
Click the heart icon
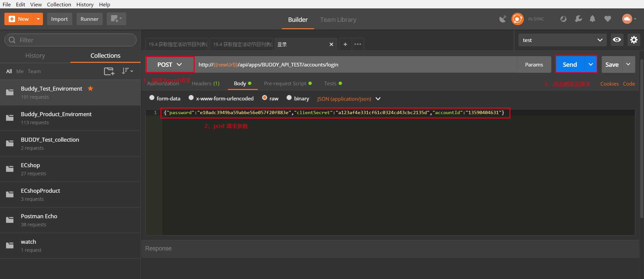click(x=607, y=19)
